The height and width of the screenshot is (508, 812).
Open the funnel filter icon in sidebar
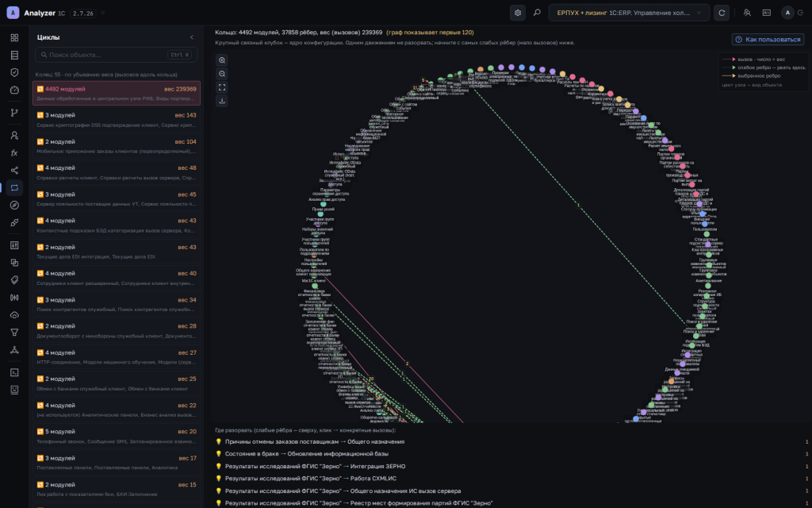pos(14,333)
